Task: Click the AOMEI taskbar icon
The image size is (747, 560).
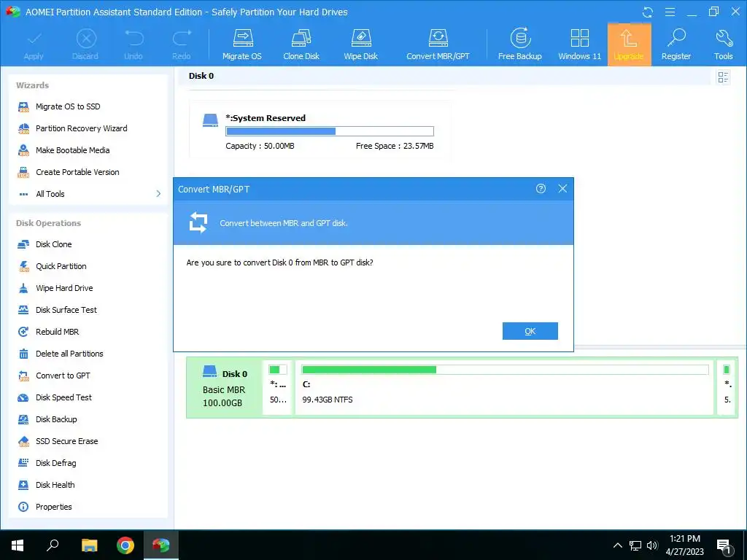Action: (x=161, y=545)
